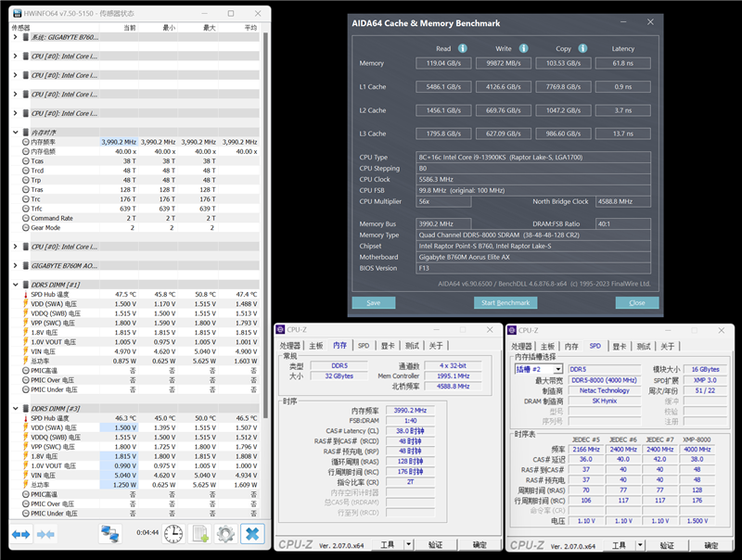Click the Save button in AIDA64

pos(373,302)
